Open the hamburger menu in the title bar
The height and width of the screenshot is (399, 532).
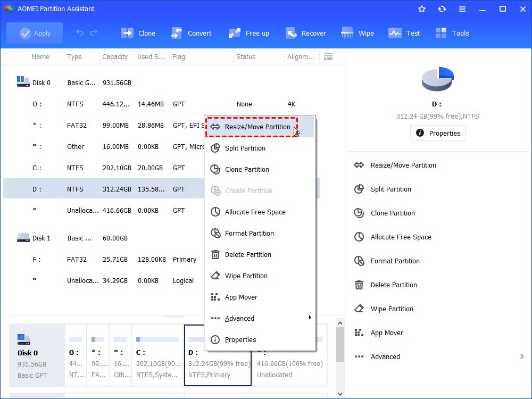[x=462, y=9]
